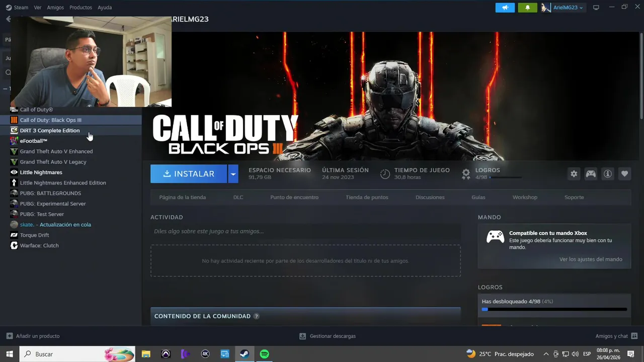The image size is (644, 362).
Task: Open the Guías tab
Action: [478, 198]
